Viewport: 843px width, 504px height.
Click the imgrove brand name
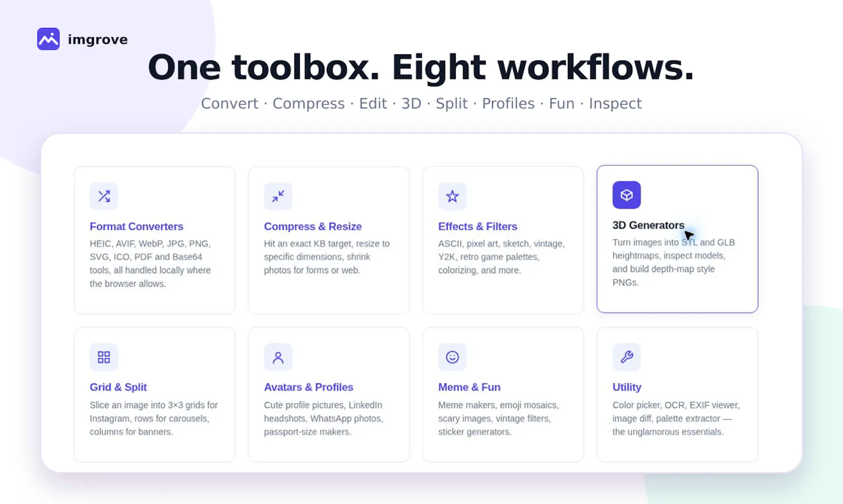coord(97,39)
